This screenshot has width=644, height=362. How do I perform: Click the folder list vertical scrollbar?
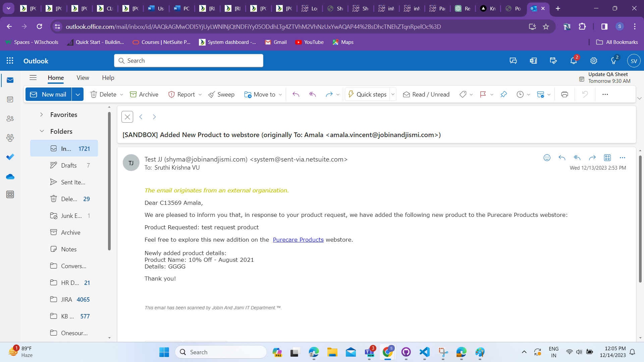109,181
